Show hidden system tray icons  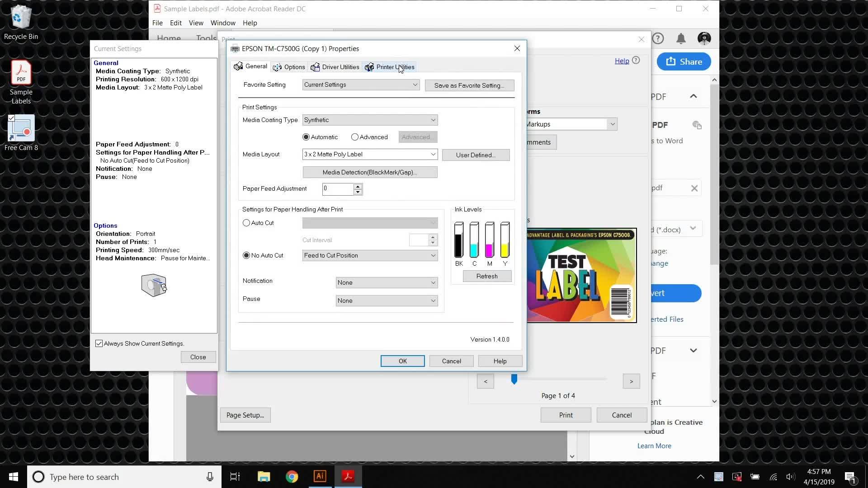(x=700, y=477)
